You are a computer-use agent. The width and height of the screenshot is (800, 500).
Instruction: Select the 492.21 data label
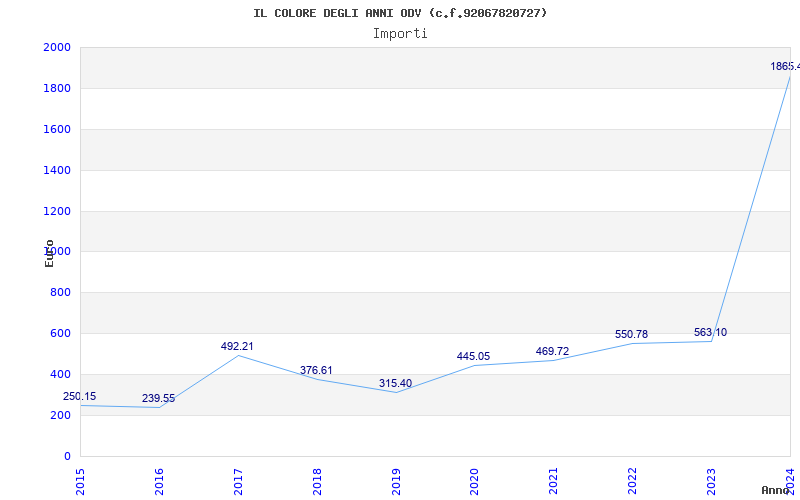point(237,346)
